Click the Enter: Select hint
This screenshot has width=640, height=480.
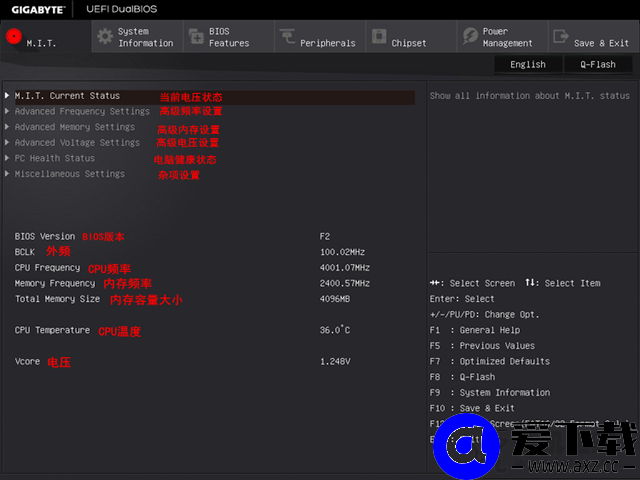click(x=462, y=299)
